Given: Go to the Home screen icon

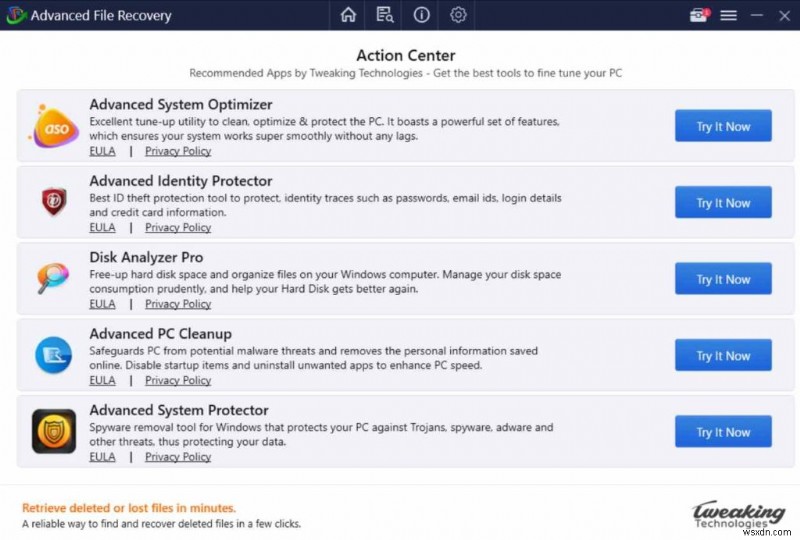Looking at the screenshot, I should click(348, 15).
